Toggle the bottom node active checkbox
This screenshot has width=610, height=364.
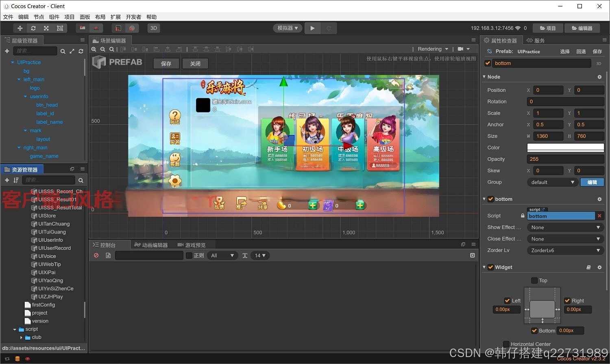point(488,63)
